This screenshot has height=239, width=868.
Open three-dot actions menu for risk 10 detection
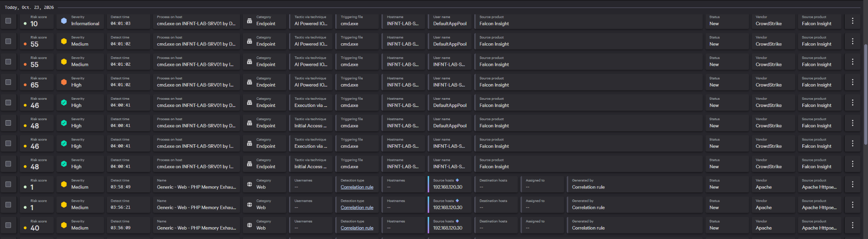[x=852, y=20]
